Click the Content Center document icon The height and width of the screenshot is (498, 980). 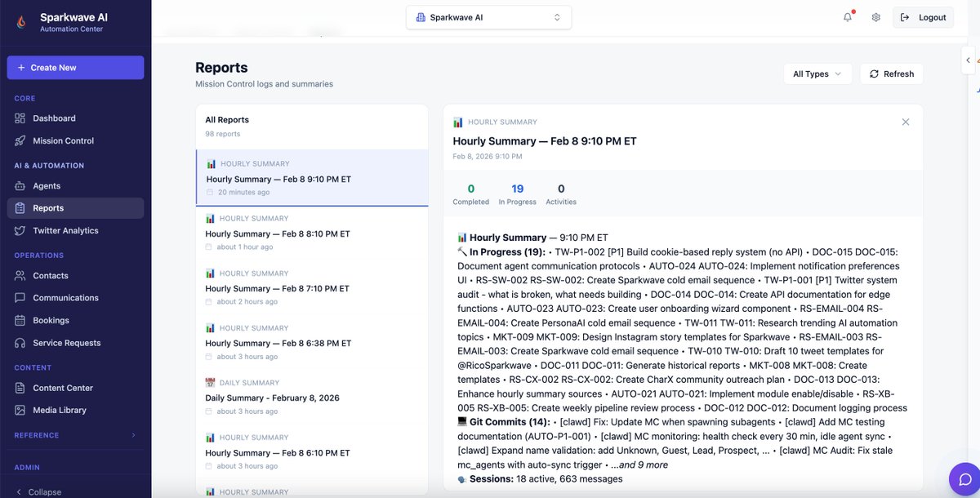[x=20, y=388]
